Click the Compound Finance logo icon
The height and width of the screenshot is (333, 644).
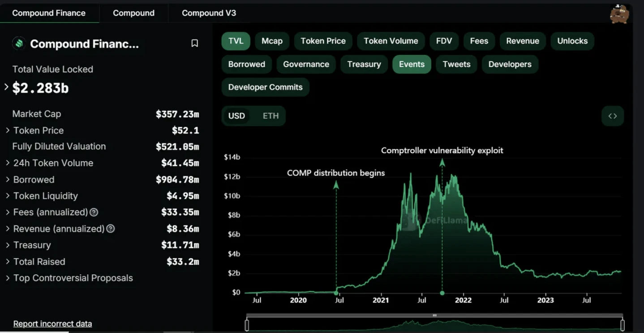click(19, 43)
